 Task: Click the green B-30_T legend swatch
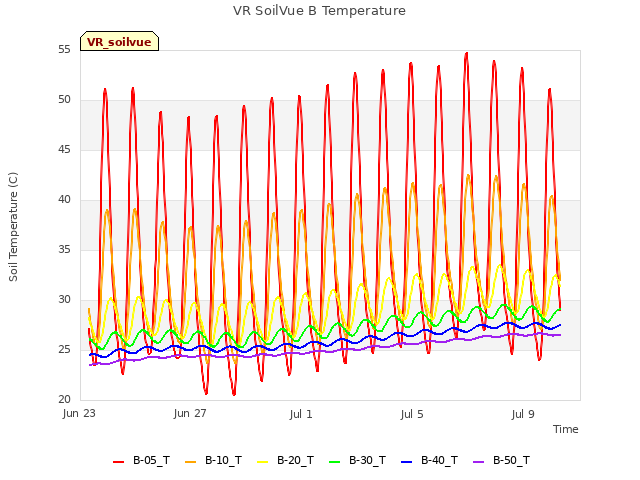coord(334,462)
